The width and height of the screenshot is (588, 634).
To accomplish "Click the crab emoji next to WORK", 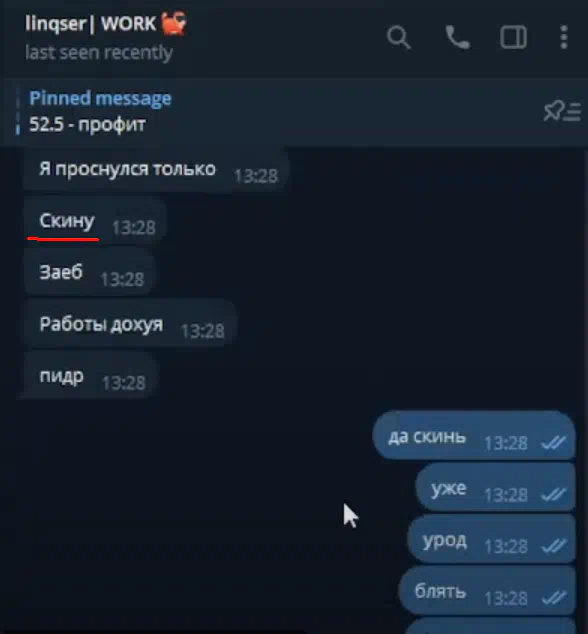I will pos(174,23).
